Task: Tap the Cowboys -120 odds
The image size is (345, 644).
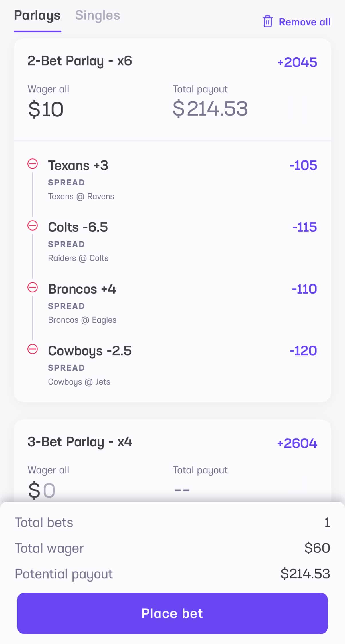Action: click(303, 351)
